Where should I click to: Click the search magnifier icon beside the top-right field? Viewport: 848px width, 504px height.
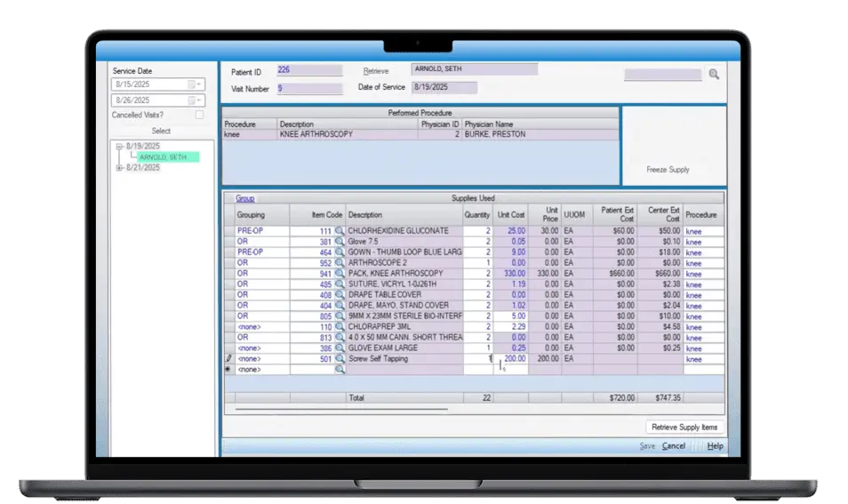pyautogui.click(x=714, y=75)
